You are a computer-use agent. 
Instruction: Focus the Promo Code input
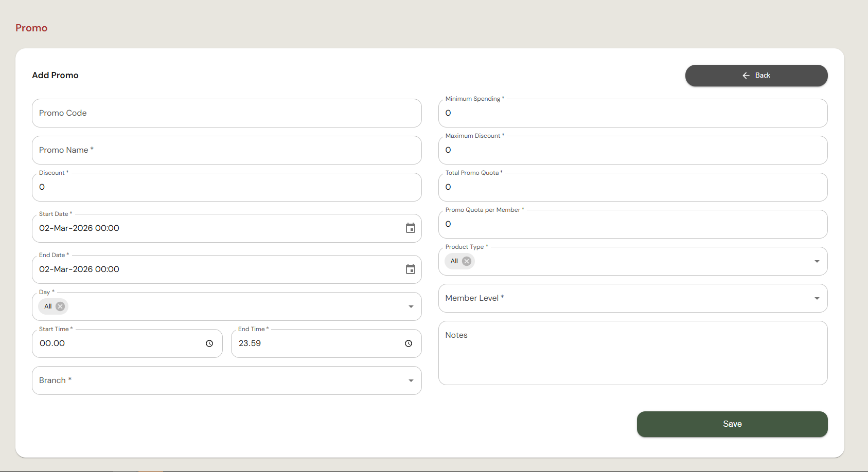click(227, 113)
